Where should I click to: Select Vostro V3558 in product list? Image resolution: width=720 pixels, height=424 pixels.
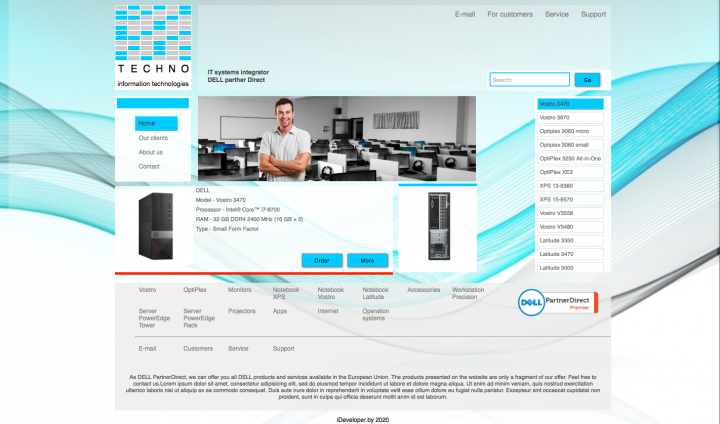(x=570, y=213)
